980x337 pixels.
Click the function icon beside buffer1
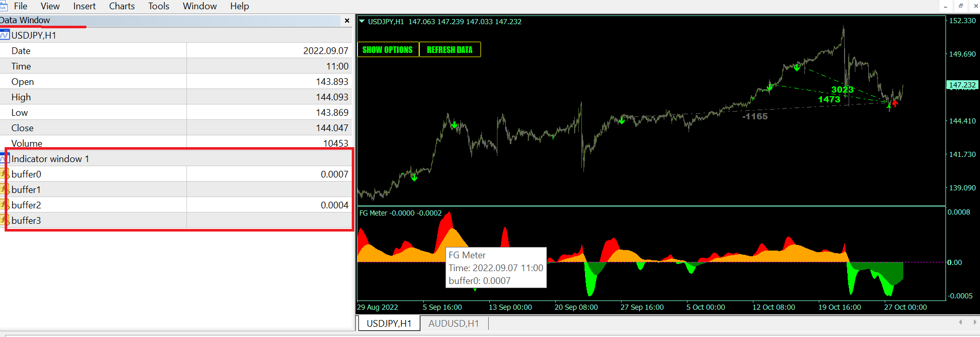click(5, 189)
